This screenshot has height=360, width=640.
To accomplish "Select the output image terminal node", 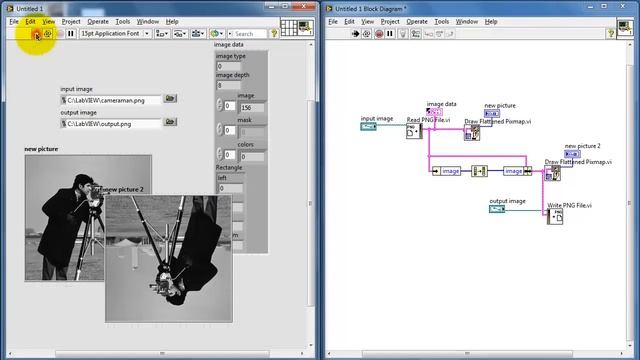I will (497, 209).
